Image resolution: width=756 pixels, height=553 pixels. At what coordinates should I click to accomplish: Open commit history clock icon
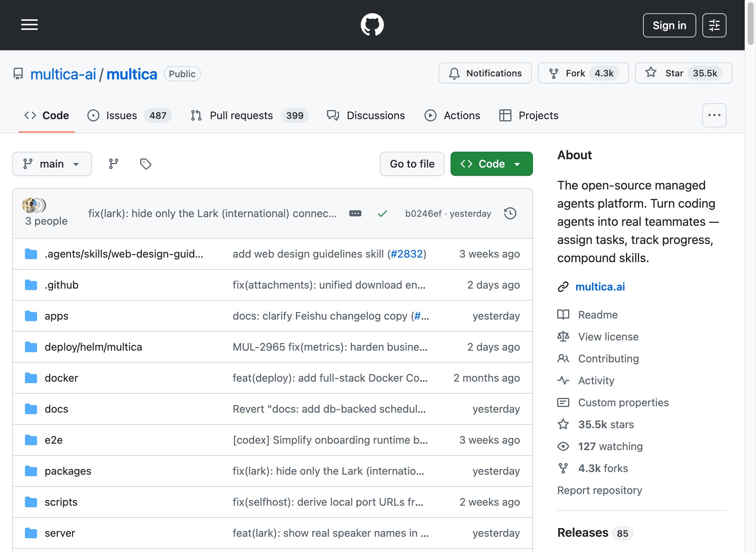click(510, 213)
